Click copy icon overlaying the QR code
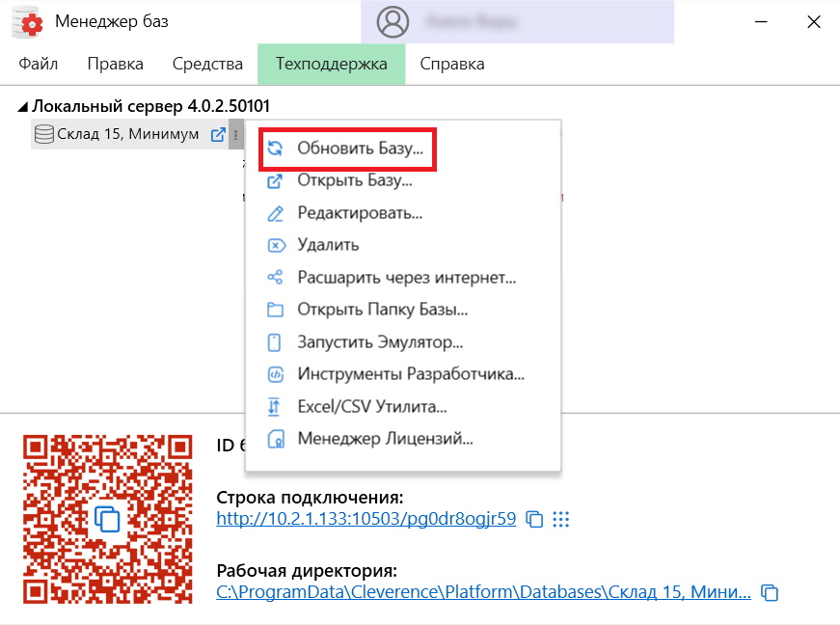The height and width of the screenshot is (625, 840). click(109, 518)
